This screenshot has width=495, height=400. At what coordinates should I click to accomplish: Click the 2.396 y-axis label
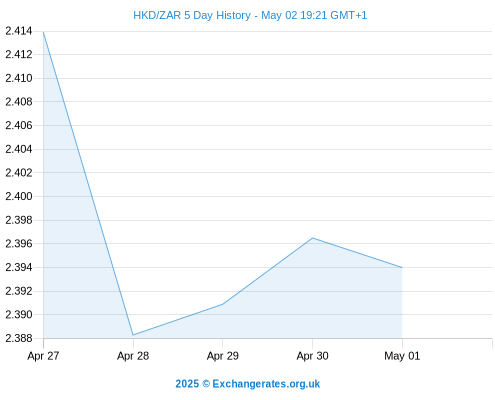tap(19, 243)
